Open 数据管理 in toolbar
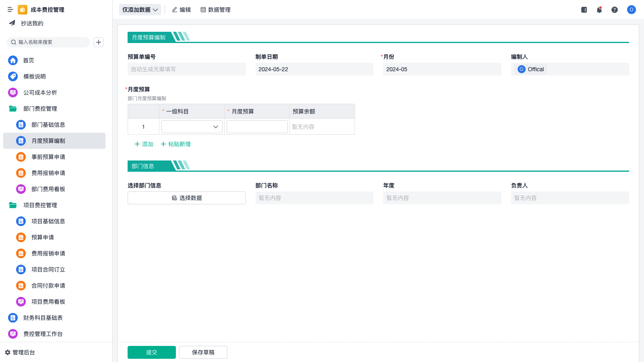The width and height of the screenshot is (644, 362). 215,10
